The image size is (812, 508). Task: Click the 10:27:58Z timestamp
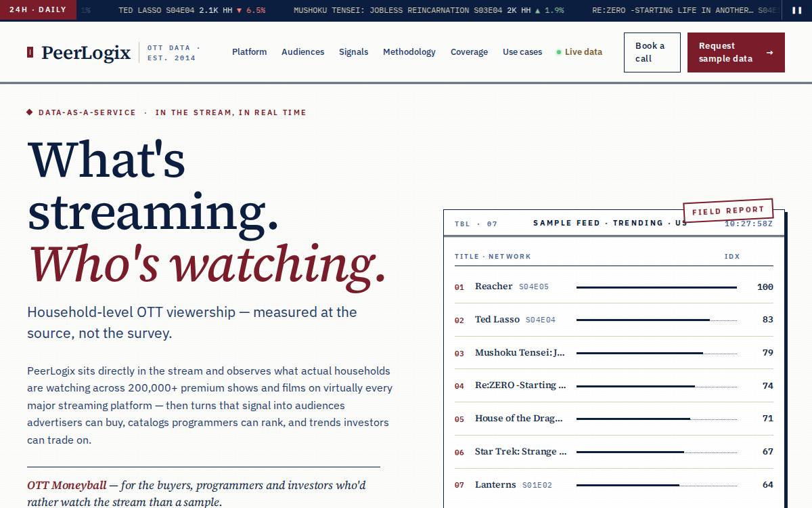tap(748, 224)
